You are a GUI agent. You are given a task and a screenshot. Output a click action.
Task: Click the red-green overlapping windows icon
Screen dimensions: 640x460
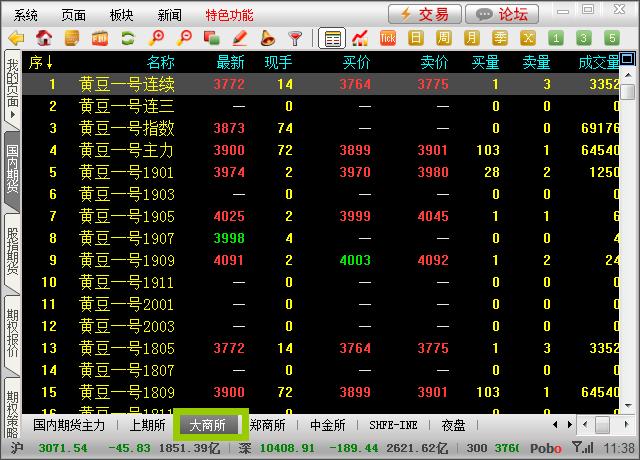(211, 38)
